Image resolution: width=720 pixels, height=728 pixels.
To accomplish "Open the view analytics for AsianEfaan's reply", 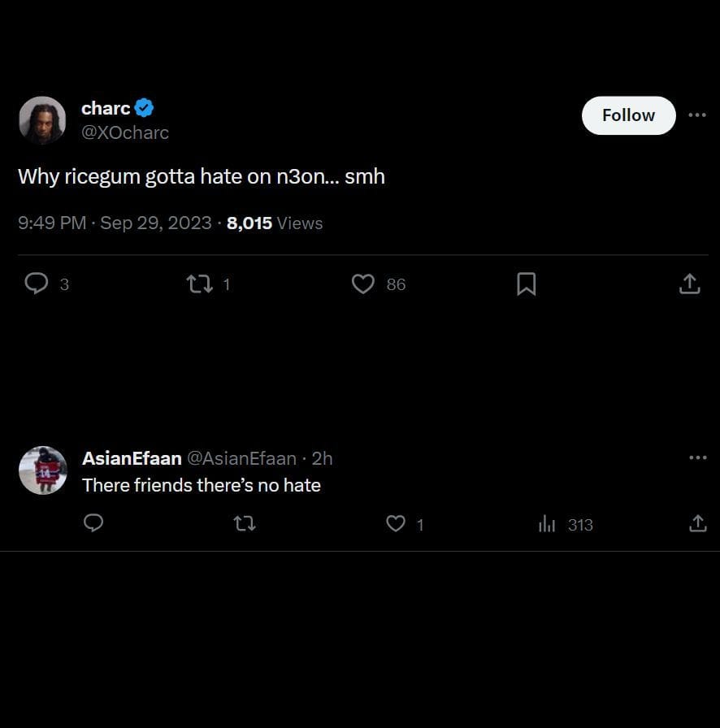I will click(548, 524).
